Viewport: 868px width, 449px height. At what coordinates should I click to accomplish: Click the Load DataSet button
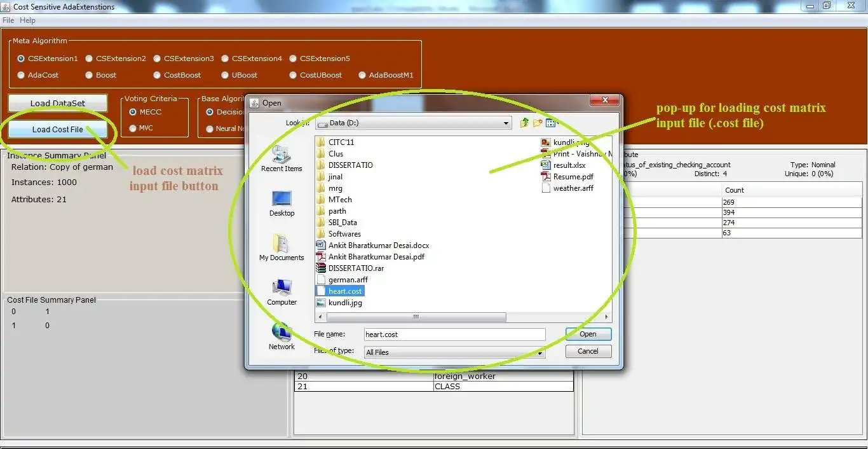[58, 103]
